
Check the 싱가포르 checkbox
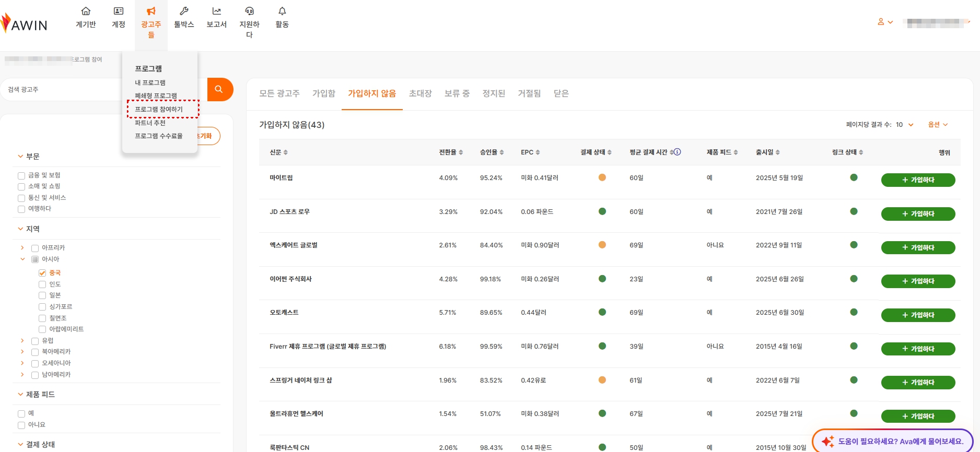point(42,307)
